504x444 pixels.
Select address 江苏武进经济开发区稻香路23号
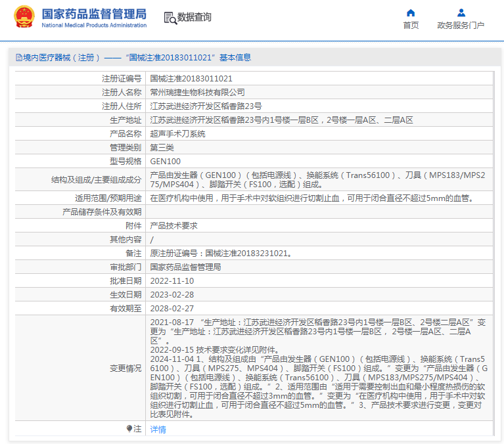tap(206, 106)
